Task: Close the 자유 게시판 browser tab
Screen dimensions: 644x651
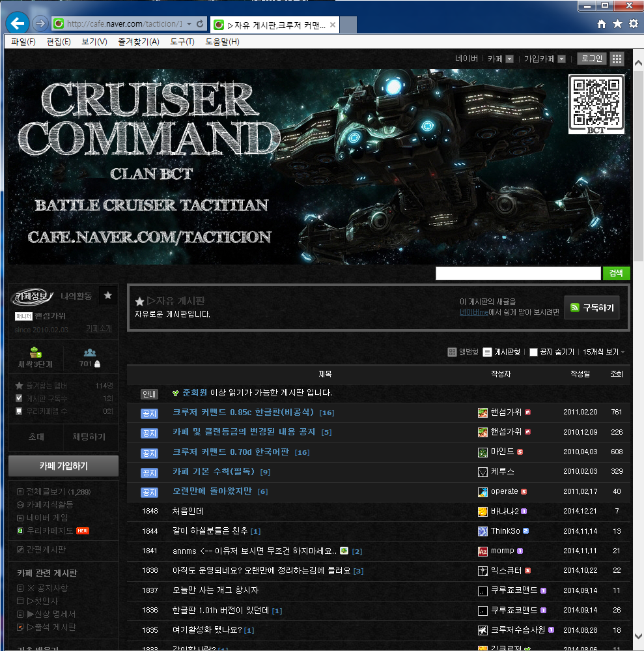Action: click(333, 25)
